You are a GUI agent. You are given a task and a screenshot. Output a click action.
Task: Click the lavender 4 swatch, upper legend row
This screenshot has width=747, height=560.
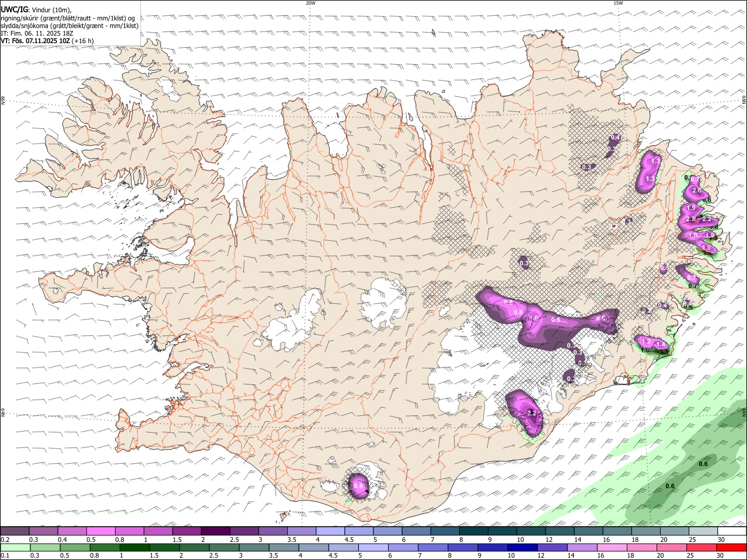point(330,531)
